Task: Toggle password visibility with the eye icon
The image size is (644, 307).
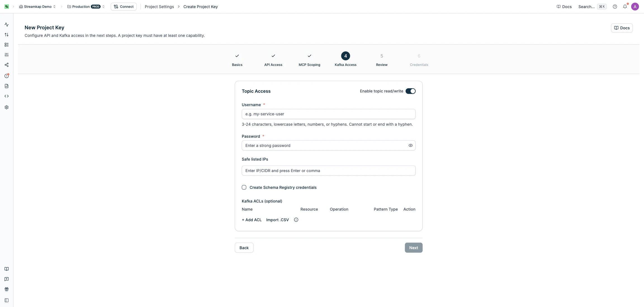Action: coord(410,145)
